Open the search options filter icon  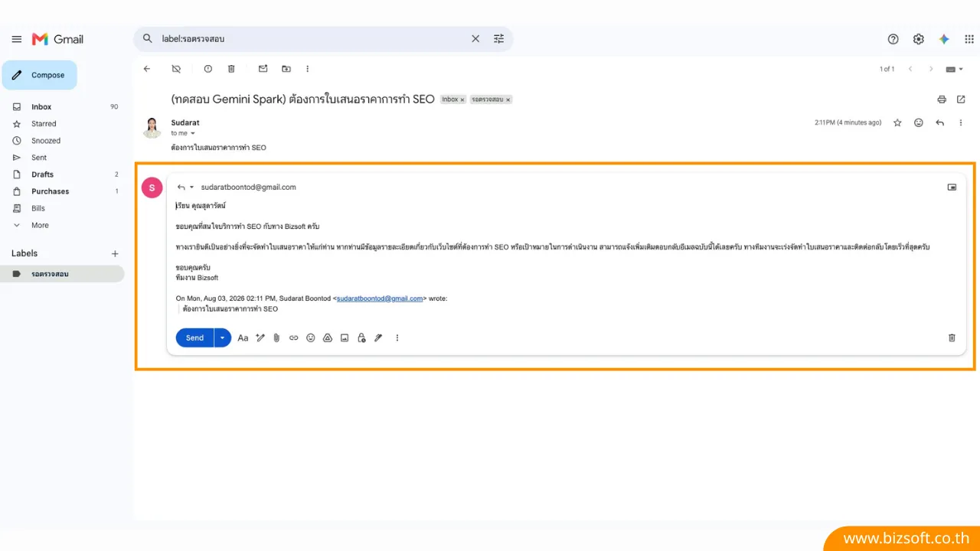click(x=498, y=38)
